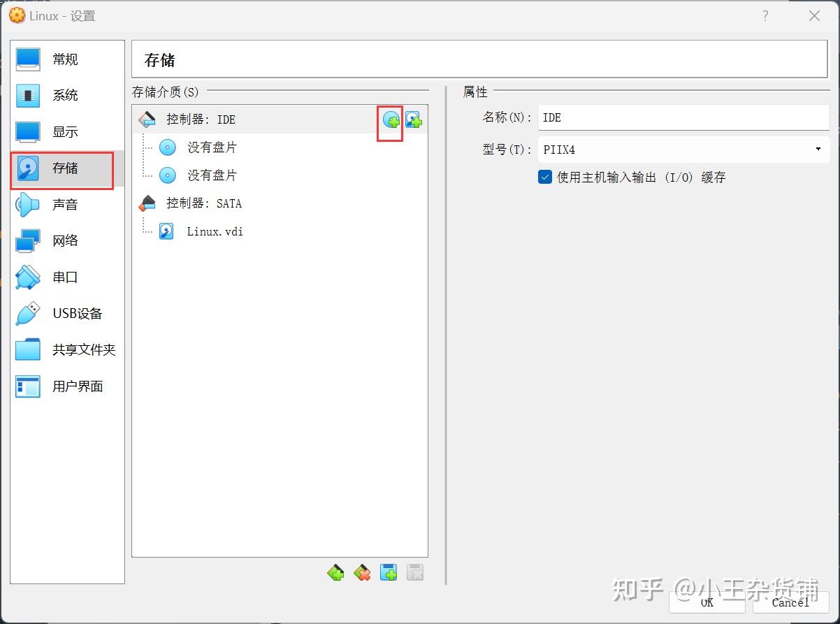Open the 网络 settings page
The height and width of the screenshot is (624, 840).
[x=66, y=240]
